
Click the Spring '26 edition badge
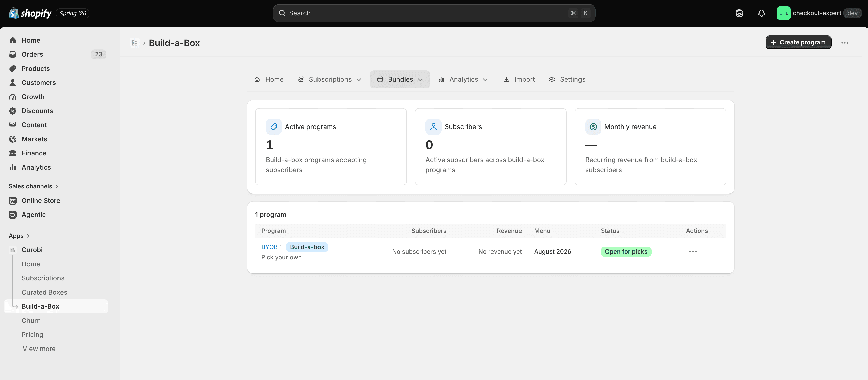[72, 13]
